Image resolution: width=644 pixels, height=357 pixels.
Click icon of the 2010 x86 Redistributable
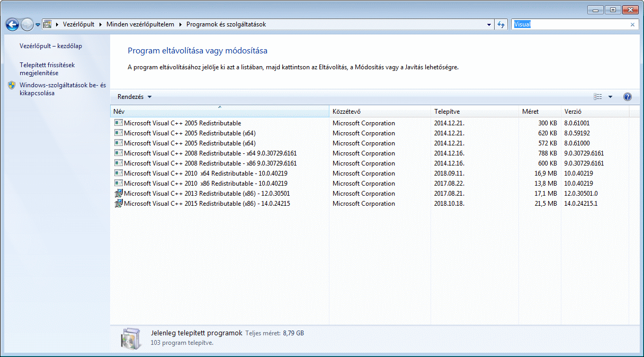(119, 183)
